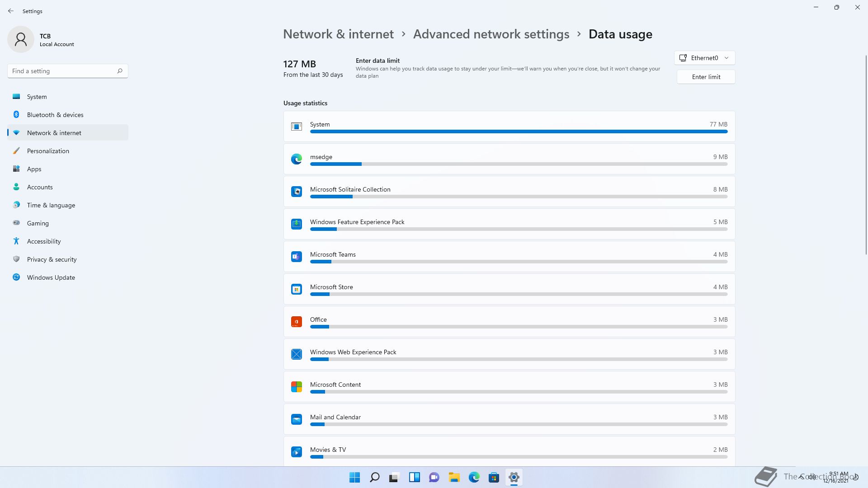The height and width of the screenshot is (488, 868).
Task: Click the Office app icon in usage list
Action: [x=297, y=322]
